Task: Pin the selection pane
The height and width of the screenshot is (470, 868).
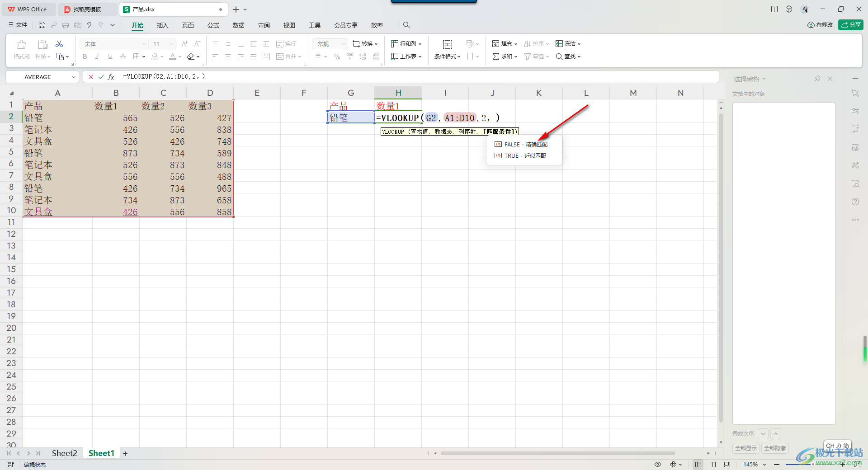Action: 817,79
